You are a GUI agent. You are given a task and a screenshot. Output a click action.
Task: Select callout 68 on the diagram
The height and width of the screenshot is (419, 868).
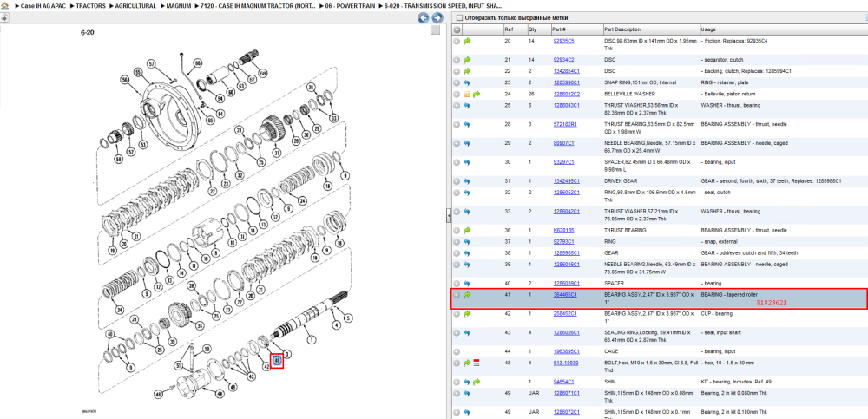click(x=262, y=73)
